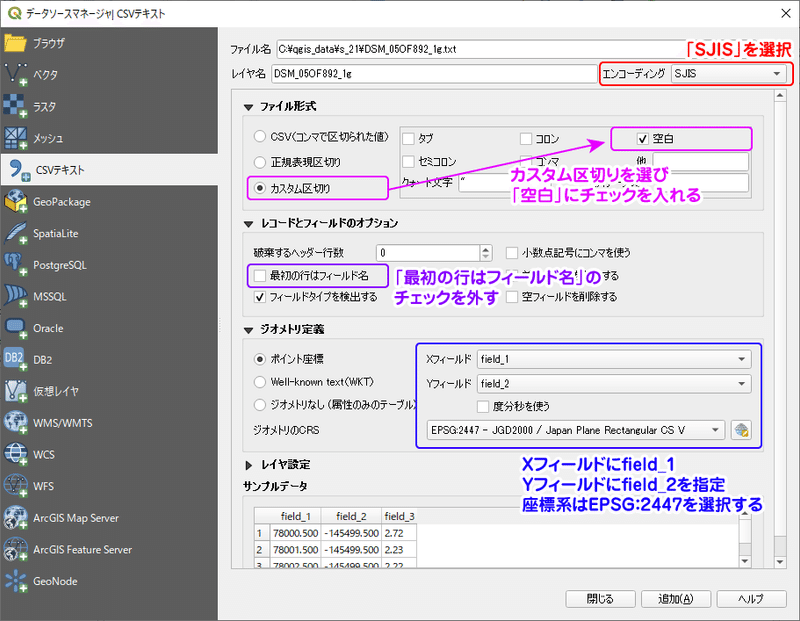
Task: Select the カスタム区切り radio button
Action: click(260, 188)
